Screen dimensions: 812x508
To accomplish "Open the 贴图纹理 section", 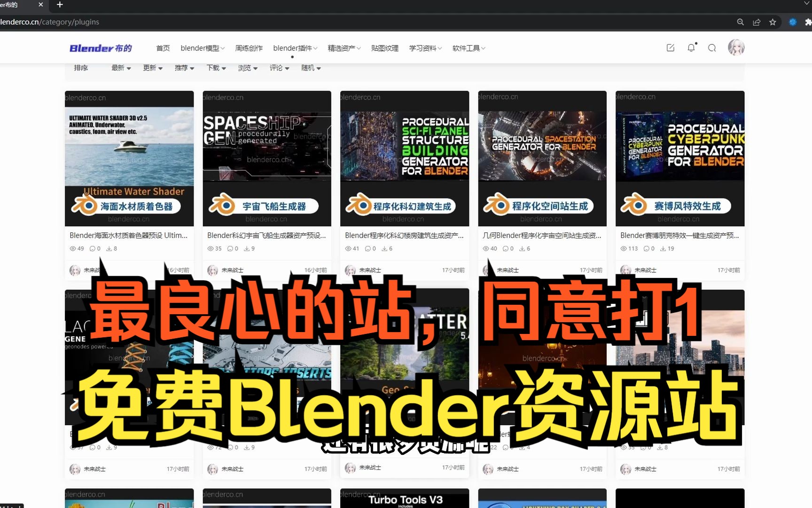I will (x=385, y=48).
